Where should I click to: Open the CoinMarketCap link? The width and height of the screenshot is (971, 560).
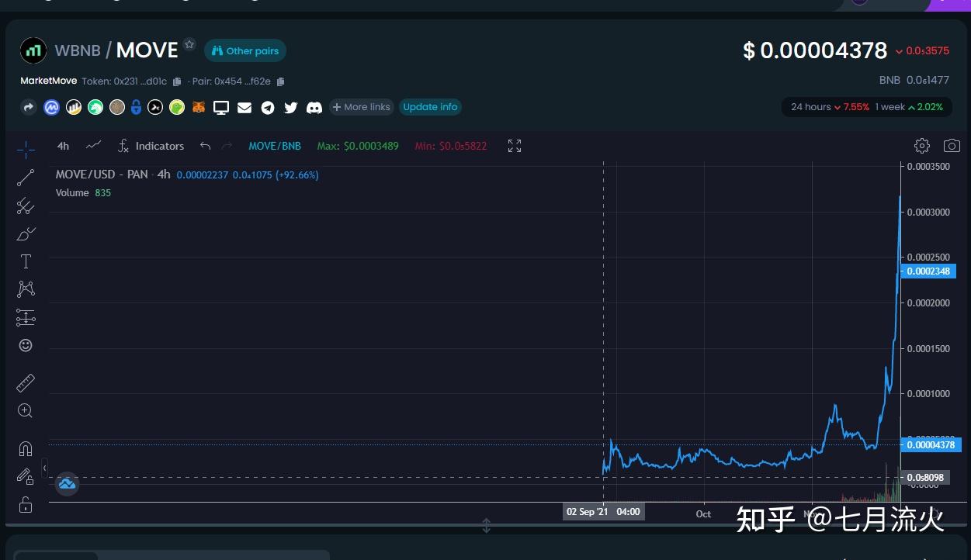point(52,108)
